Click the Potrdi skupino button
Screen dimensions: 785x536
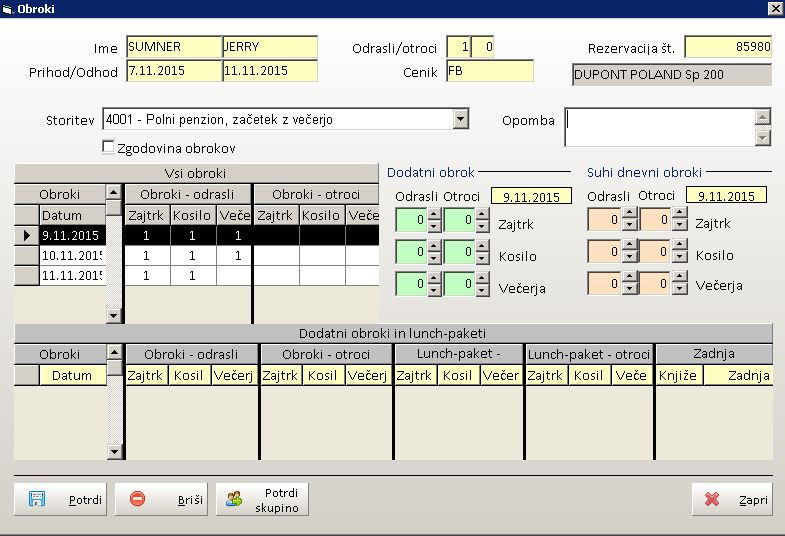point(262,499)
